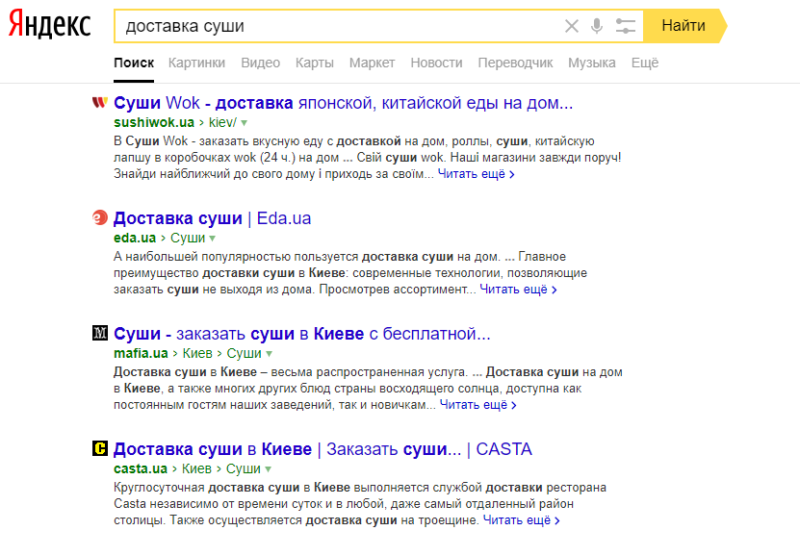Click the Суши Wok favicon
Viewport: 800px width, 556px height.
[99, 103]
